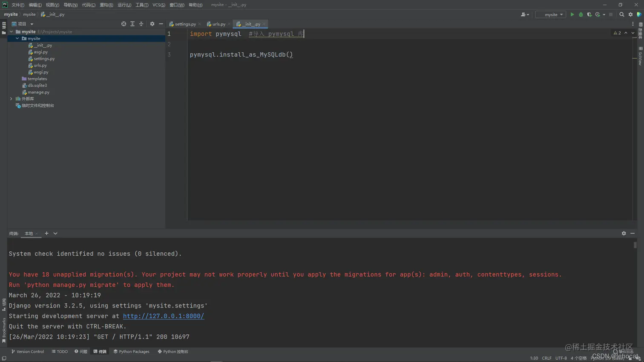
Task: Open terminal panel settings gear
Action: coord(624,233)
